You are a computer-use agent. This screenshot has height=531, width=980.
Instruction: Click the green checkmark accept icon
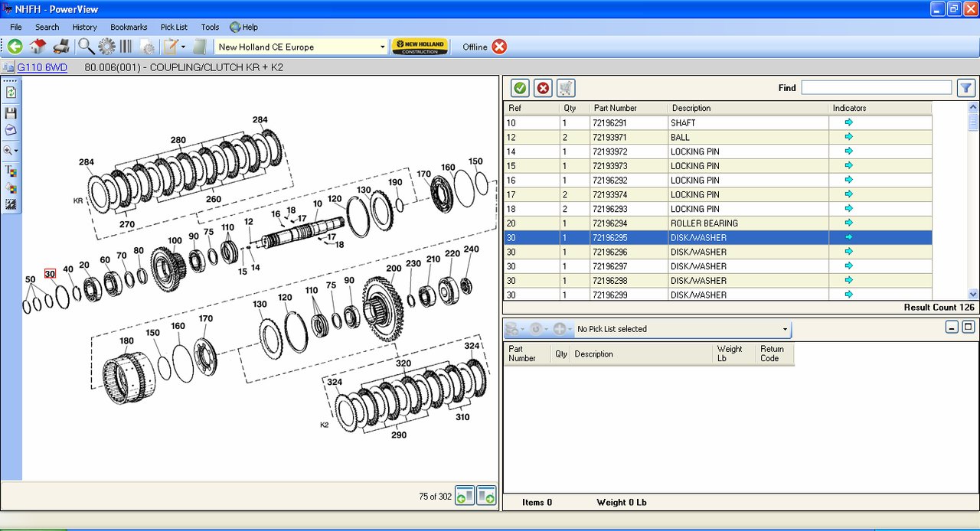520,88
